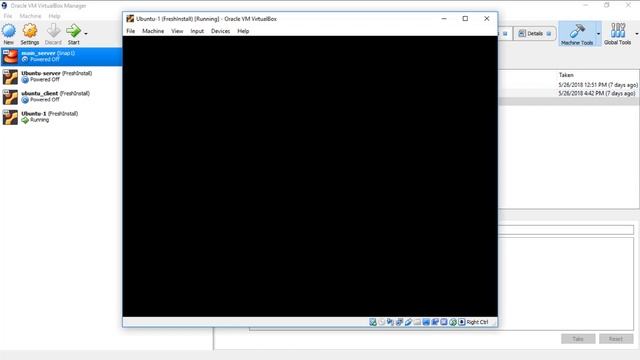Expand the Start button dropdown arrow

pos(85,34)
